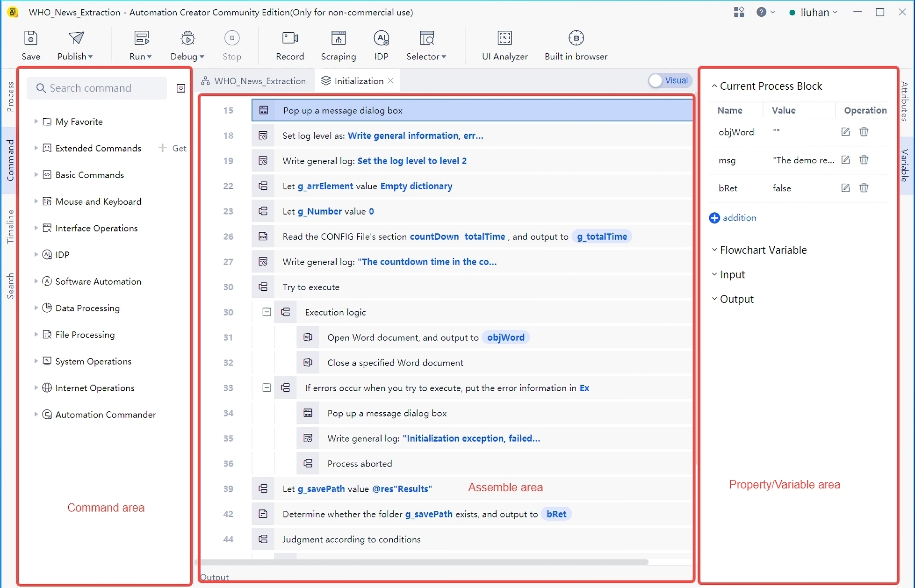Expand Extended Commands category
The width and height of the screenshot is (915, 588).
tap(36, 148)
